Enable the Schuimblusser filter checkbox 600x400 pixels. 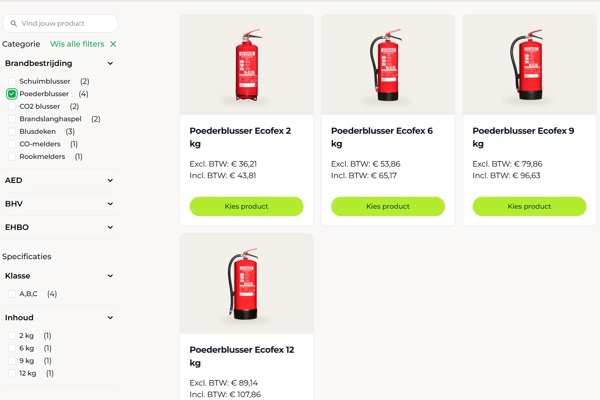click(x=12, y=81)
